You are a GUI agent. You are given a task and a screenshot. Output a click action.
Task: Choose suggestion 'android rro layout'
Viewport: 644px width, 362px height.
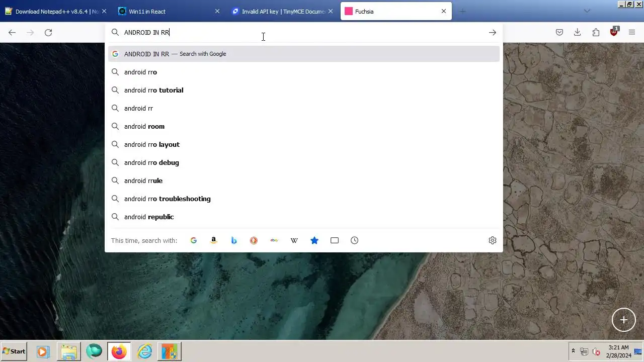(x=304, y=144)
